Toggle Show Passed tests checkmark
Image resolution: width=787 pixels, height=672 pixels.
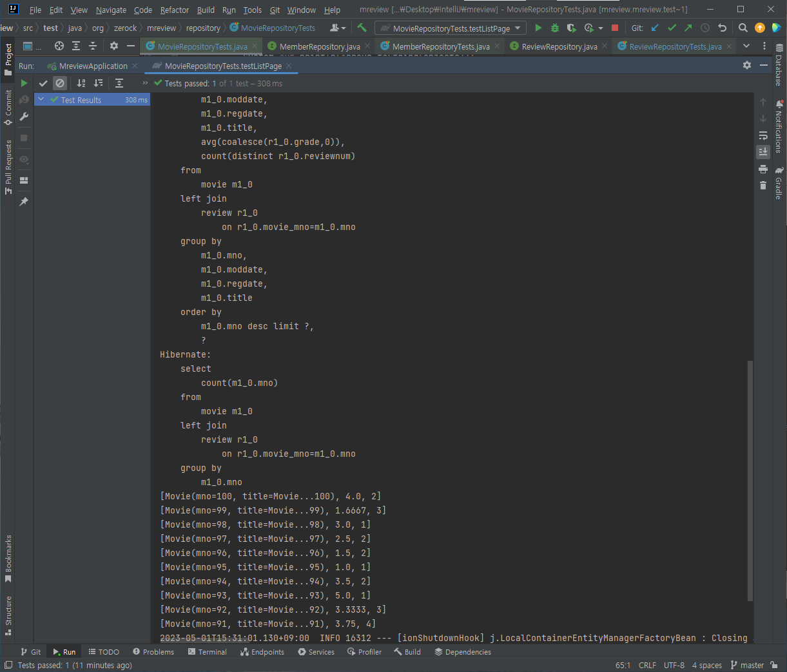pos(43,83)
